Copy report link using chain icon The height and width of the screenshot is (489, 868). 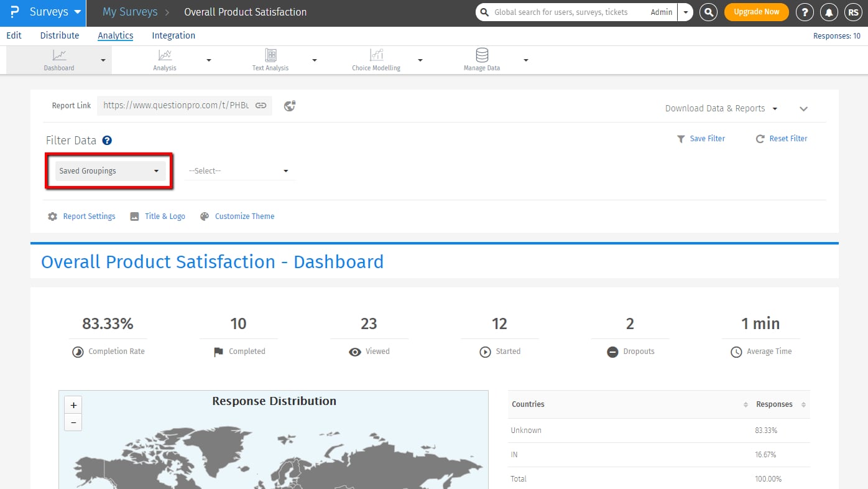tap(261, 106)
